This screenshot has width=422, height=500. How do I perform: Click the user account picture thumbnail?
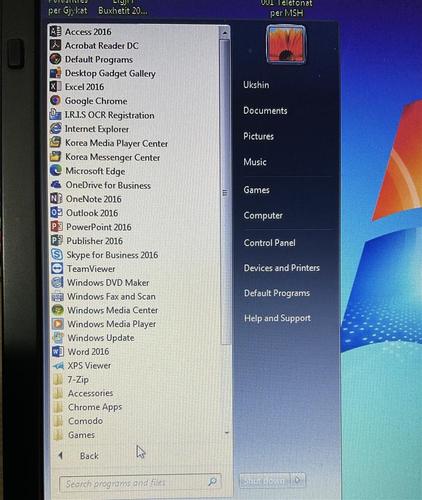pyautogui.click(x=285, y=45)
